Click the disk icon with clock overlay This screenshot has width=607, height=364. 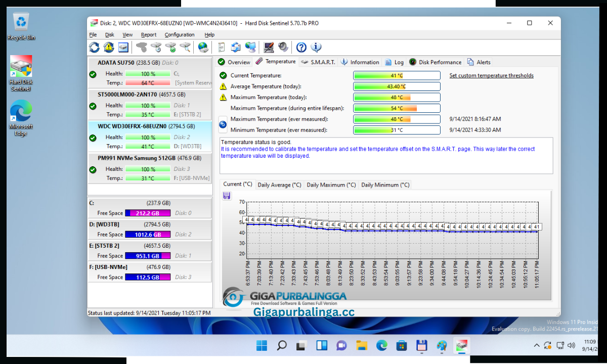coord(156,47)
